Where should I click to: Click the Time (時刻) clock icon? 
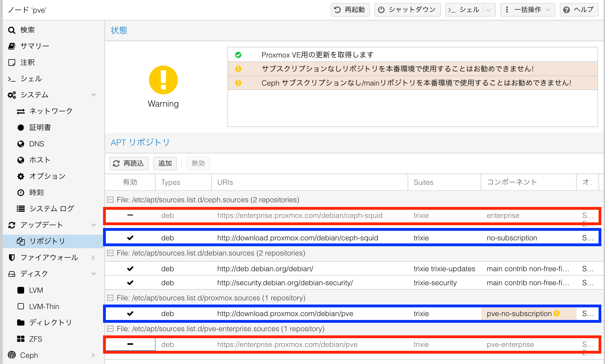click(21, 193)
